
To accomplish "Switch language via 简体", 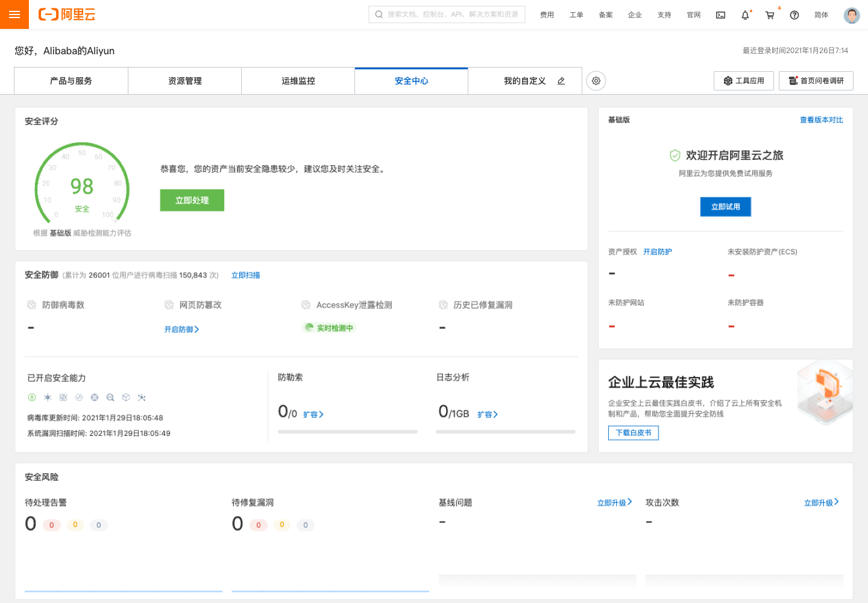I will coord(821,15).
